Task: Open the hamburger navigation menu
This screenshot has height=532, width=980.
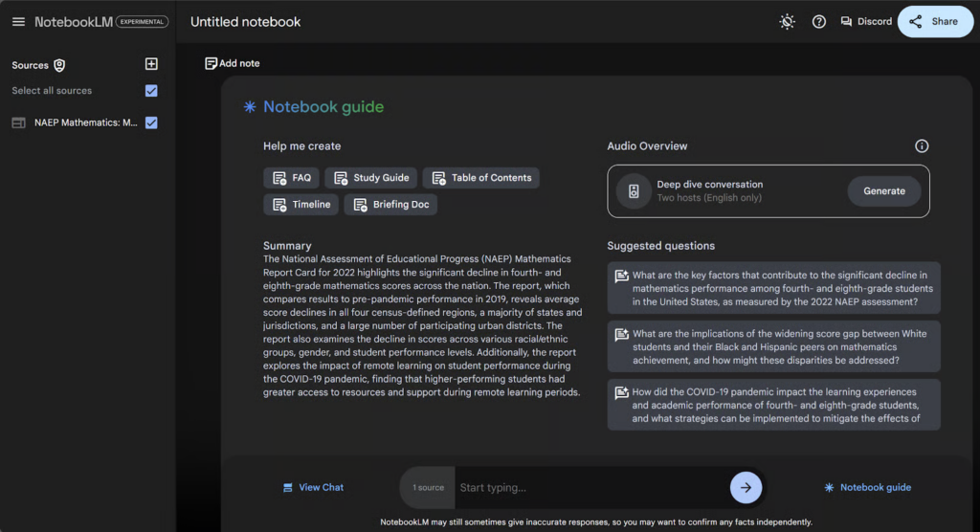Action: 19,22
